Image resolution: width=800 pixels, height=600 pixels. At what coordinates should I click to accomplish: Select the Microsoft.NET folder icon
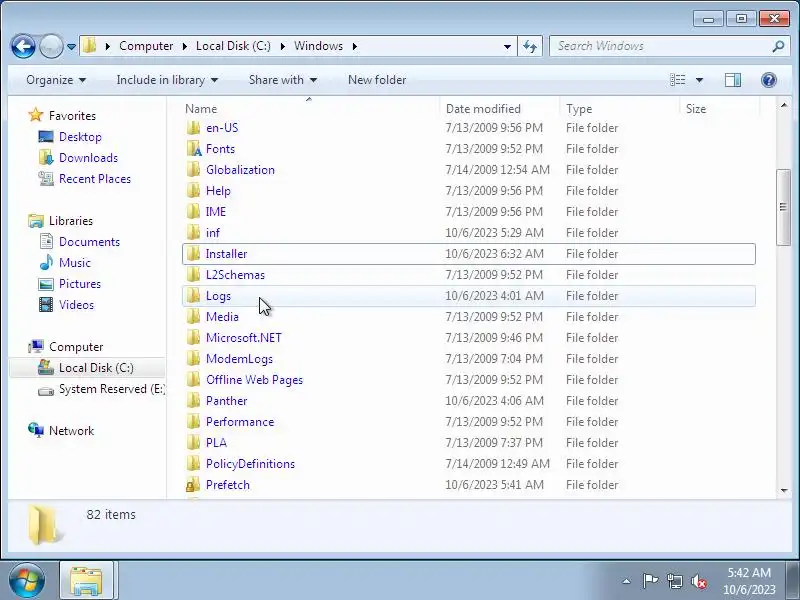click(193, 337)
